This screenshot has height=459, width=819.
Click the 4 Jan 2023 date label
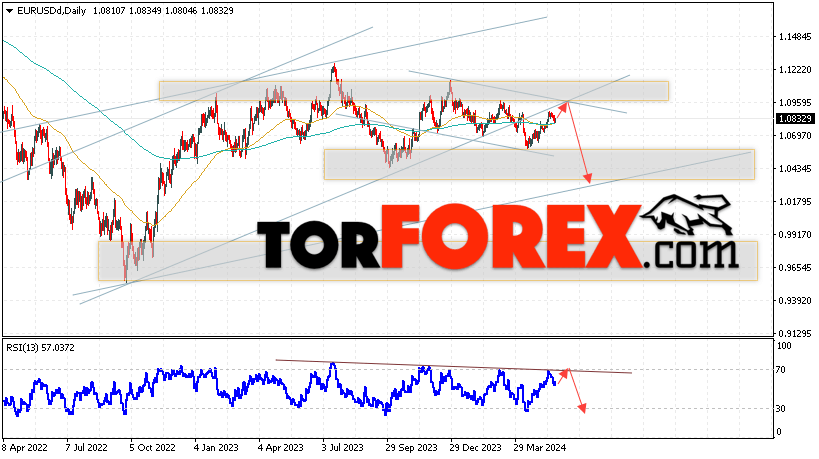point(216,448)
